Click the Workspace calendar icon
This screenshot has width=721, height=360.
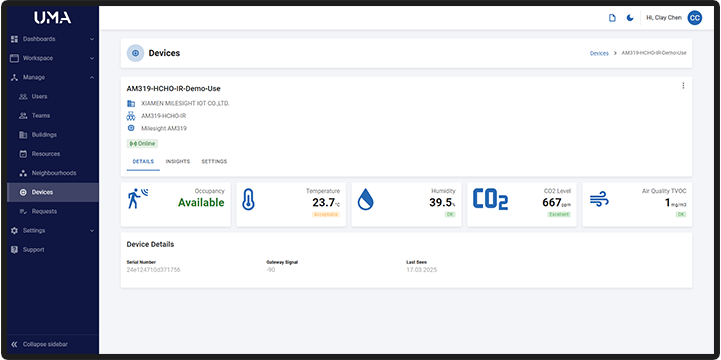14,58
